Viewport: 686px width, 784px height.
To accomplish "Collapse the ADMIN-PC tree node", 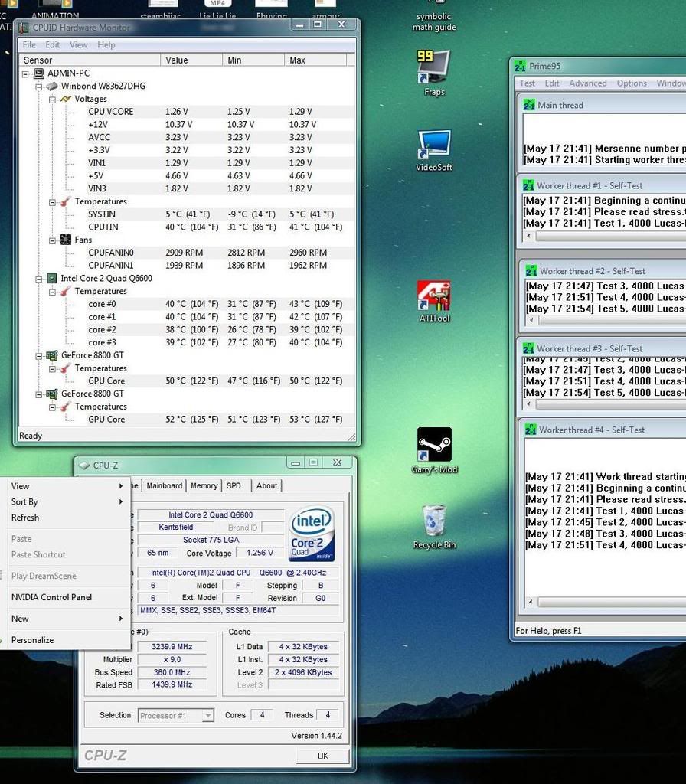I will [25, 74].
